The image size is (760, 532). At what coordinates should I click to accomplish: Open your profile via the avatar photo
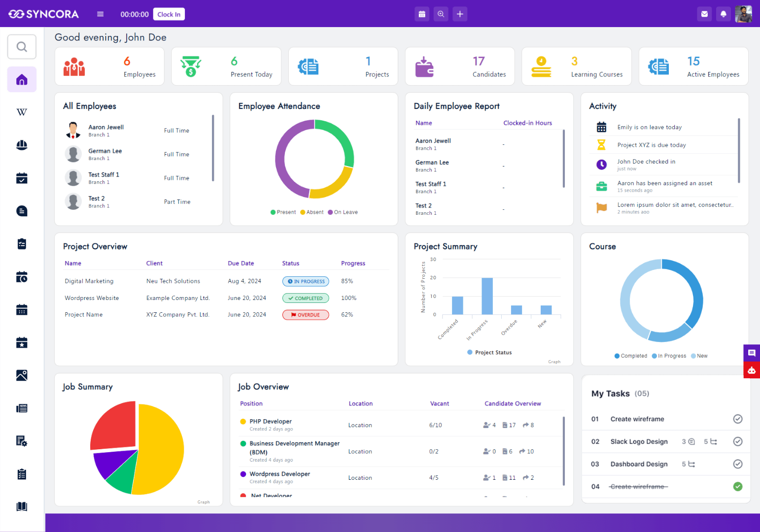(743, 14)
